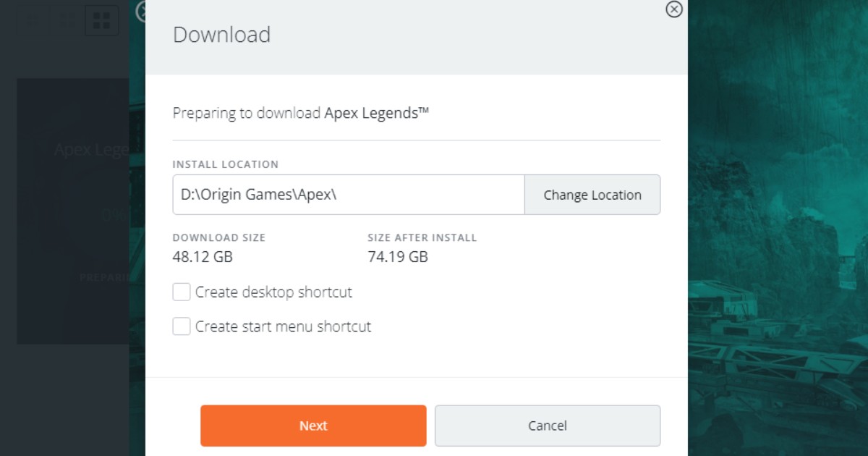Click the 'Create desktop shortcut' label text
868x456 pixels.
273,292
